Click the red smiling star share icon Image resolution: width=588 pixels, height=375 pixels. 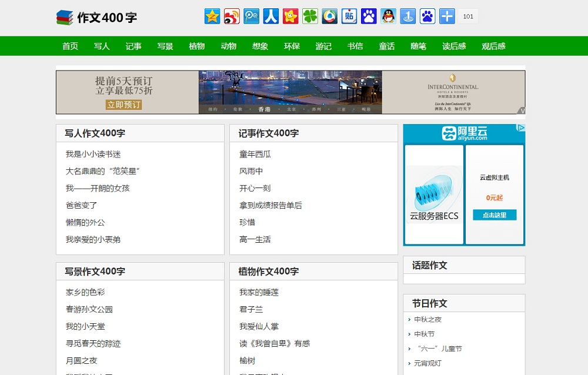[290, 16]
